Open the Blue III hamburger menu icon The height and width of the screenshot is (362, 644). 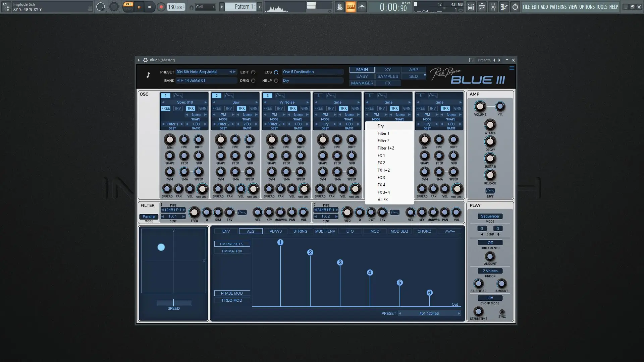point(512,68)
